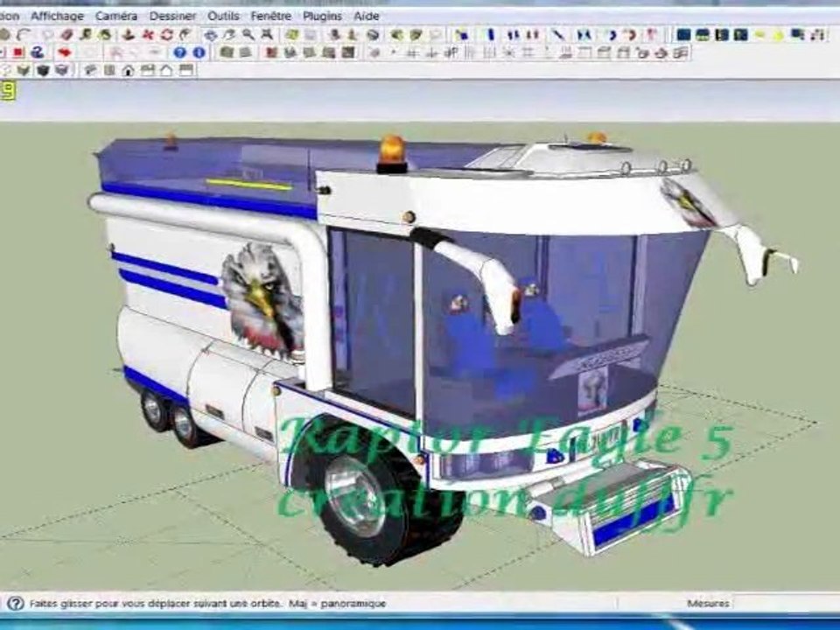Switch to Right side view icon
Viewport: 840px width, 630px height.
click(147, 70)
